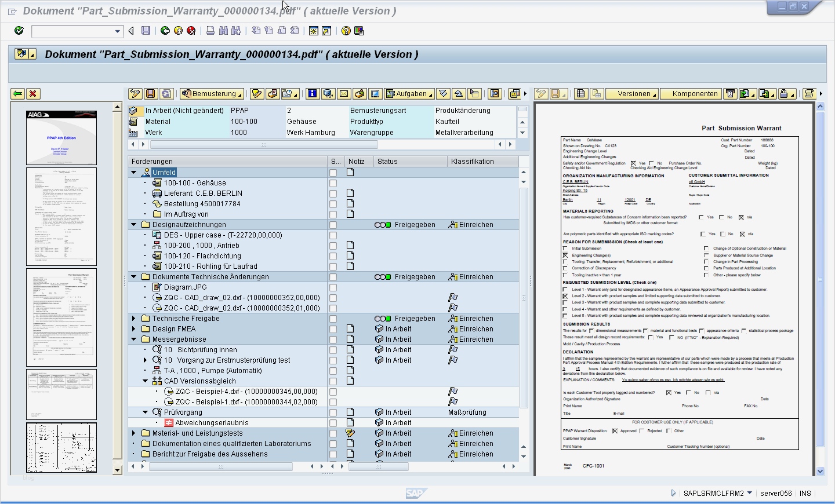835x504 pixels.
Task: Tick the checkbox in the Umfeld row
Action: click(x=333, y=173)
